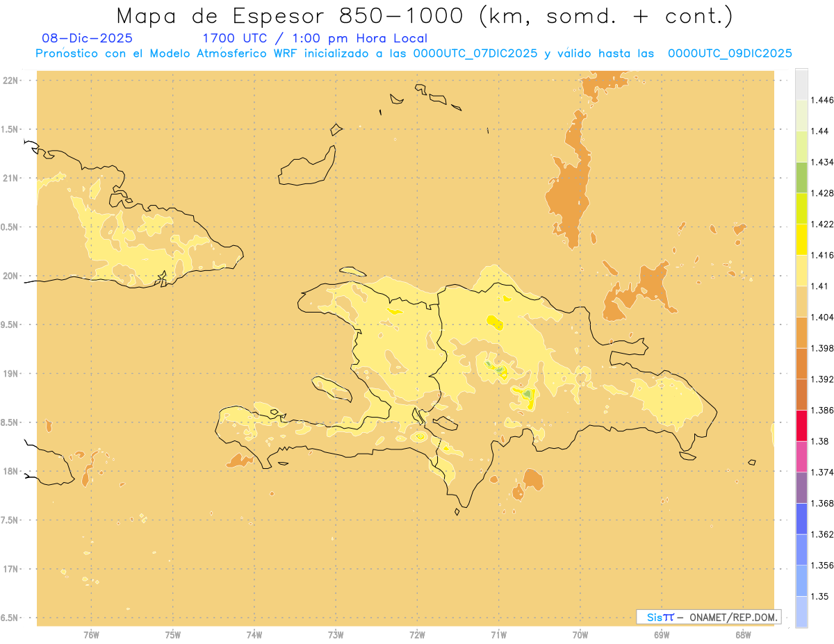Viewport: 834px width, 644px height.
Task: Click the '72W' longitude label
Action: (417, 635)
